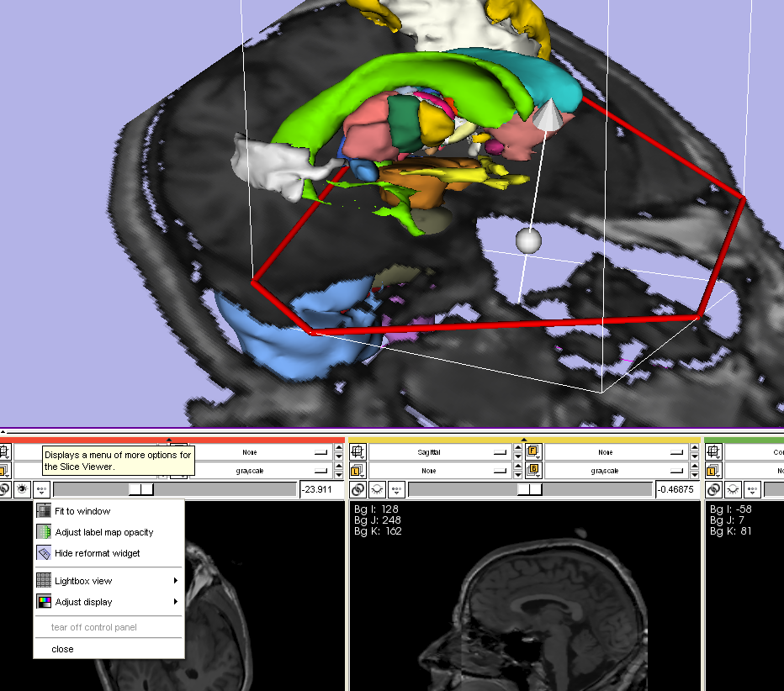Image resolution: width=784 pixels, height=691 pixels.
Task: Click link icon in yellow slice viewer
Action: tap(359, 489)
